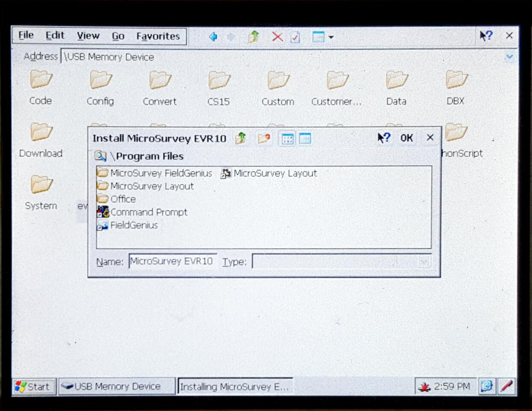Switch Install dialog to details view icon
532x411 pixels.
click(305, 138)
